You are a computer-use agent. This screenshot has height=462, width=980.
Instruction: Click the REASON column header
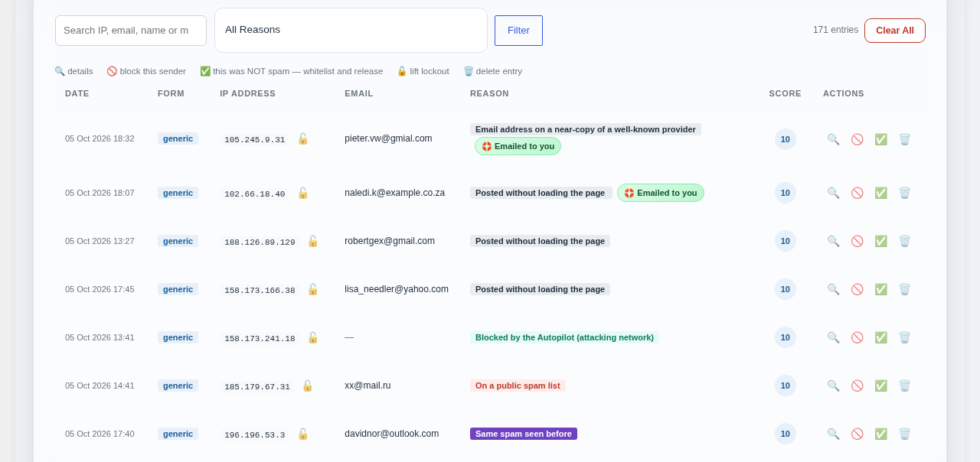(x=489, y=93)
